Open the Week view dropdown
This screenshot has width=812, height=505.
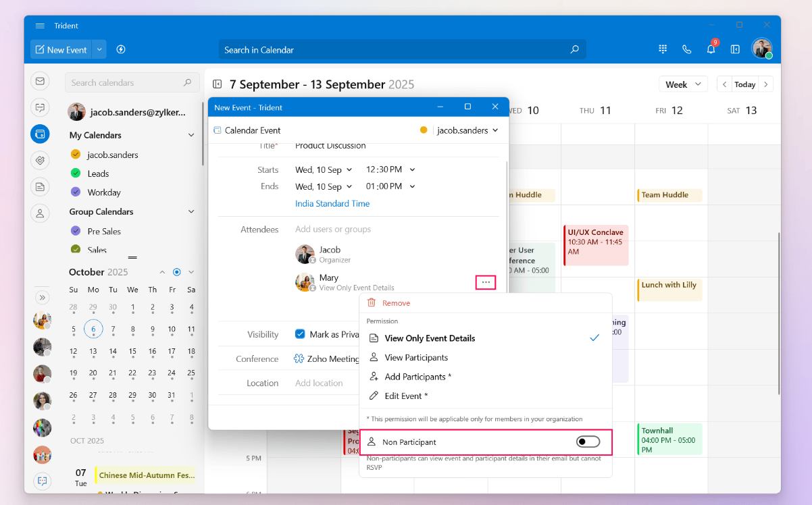coord(683,84)
